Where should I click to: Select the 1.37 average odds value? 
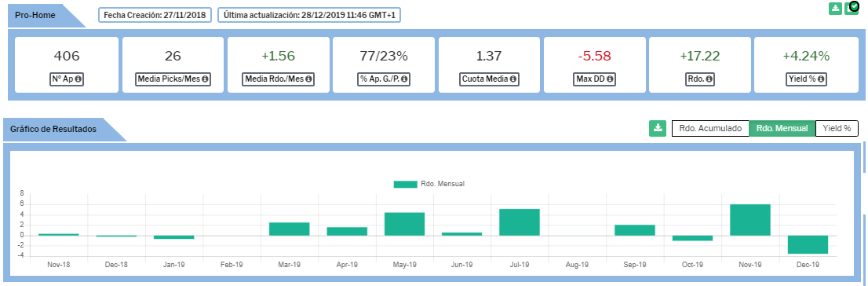pos(490,56)
